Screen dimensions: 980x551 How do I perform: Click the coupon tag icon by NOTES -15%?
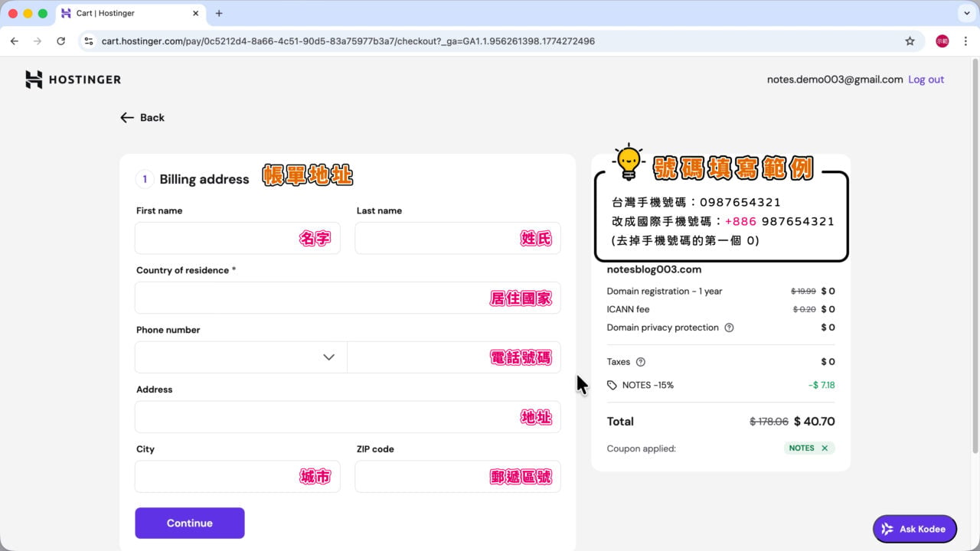612,386
